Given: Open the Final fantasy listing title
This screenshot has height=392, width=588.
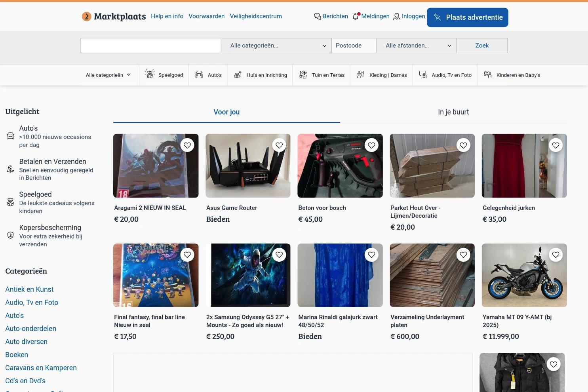Looking at the screenshot, I should pos(149,321).
